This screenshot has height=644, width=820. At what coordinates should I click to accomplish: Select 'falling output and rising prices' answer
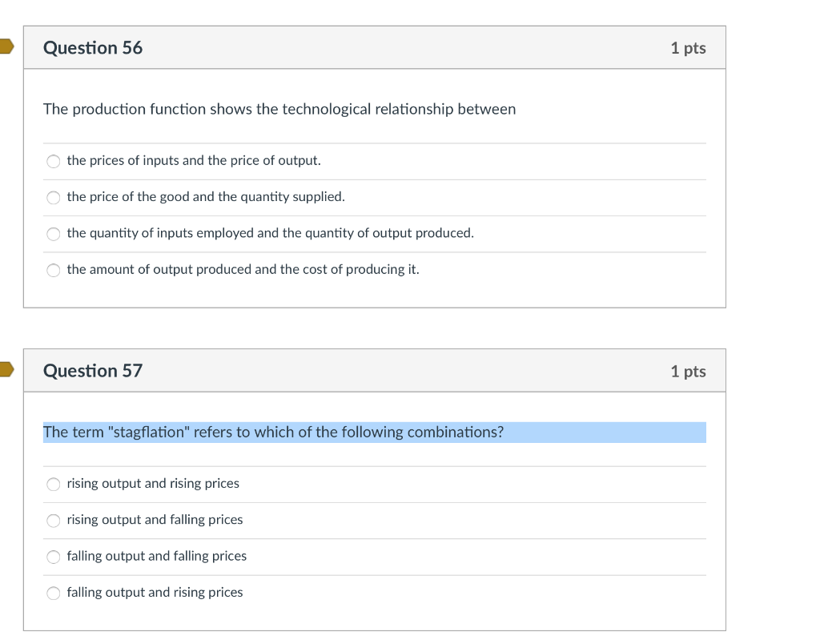point(53,593)
